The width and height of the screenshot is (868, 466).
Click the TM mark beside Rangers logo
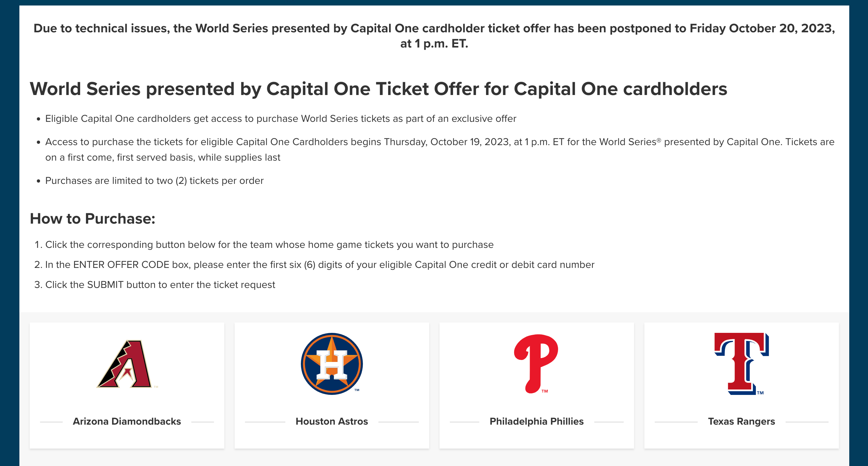(x=760, y=393)
